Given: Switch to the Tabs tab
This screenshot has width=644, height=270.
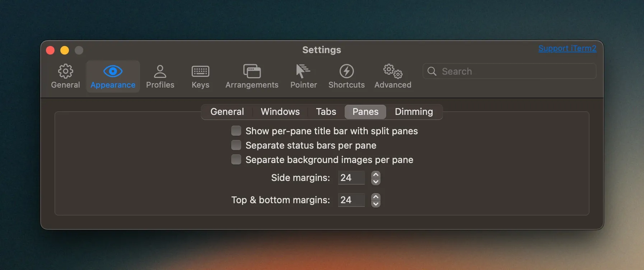Looking at the screenshot, I should 326,112.
